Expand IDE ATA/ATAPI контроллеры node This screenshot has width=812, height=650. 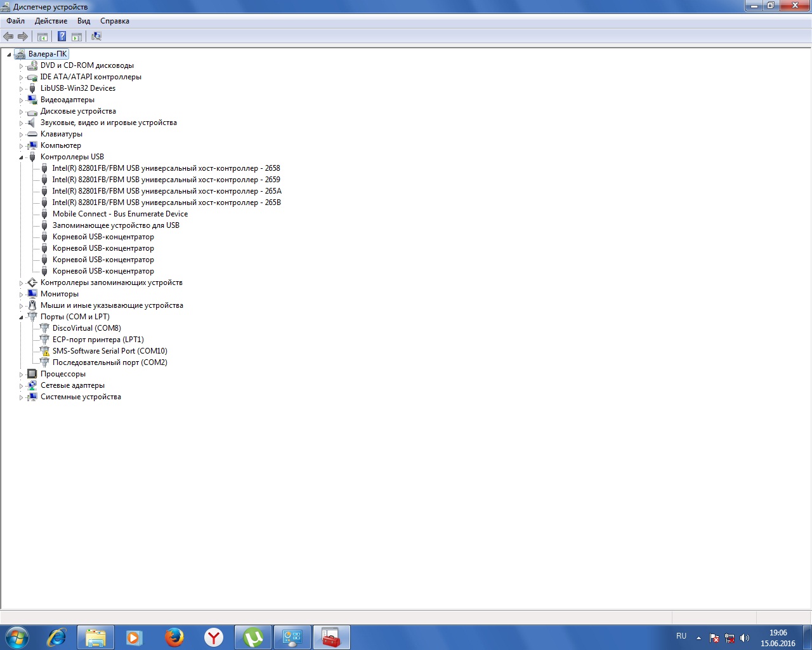(21, 77)
